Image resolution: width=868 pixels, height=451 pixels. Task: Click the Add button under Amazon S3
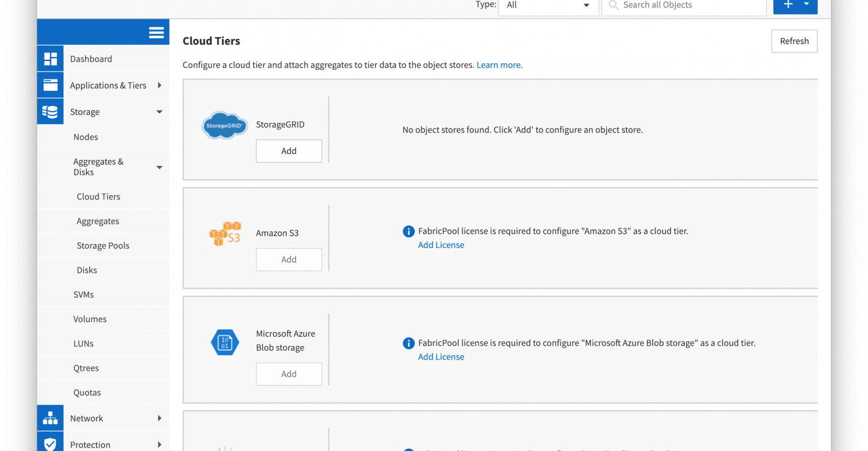coord(289,259)
